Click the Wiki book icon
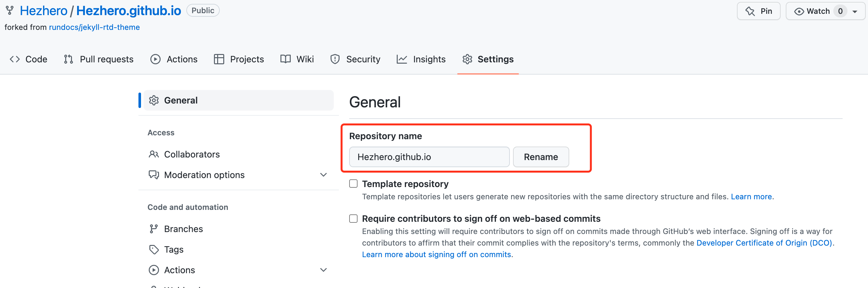Viewport: 868px width, 288px height. coord(285,59)
